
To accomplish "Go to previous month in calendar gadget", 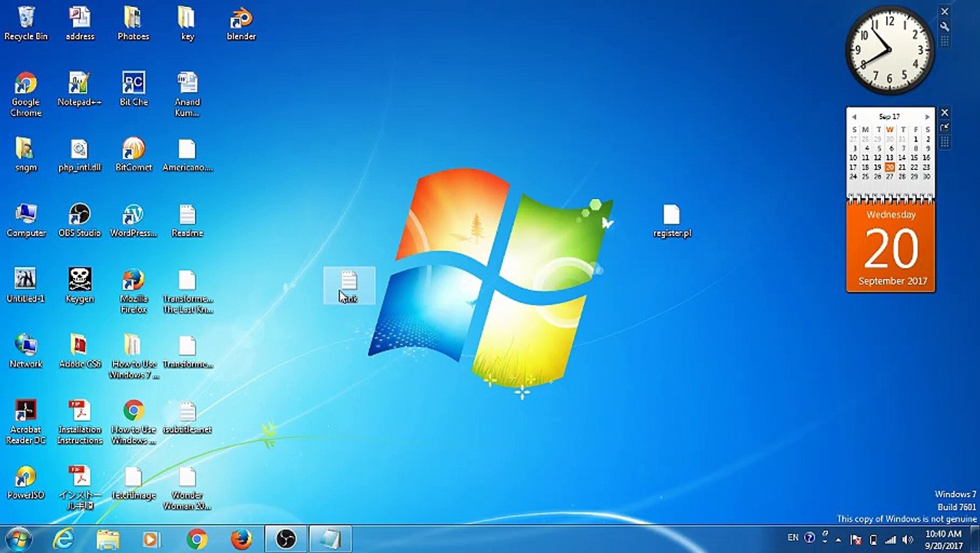I will [854, 117].
